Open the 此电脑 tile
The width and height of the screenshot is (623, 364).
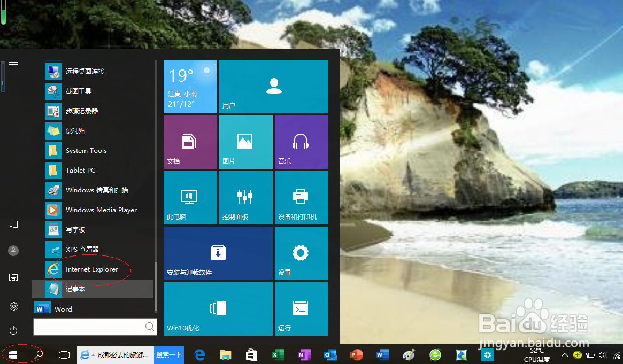(x=190, y=198)
